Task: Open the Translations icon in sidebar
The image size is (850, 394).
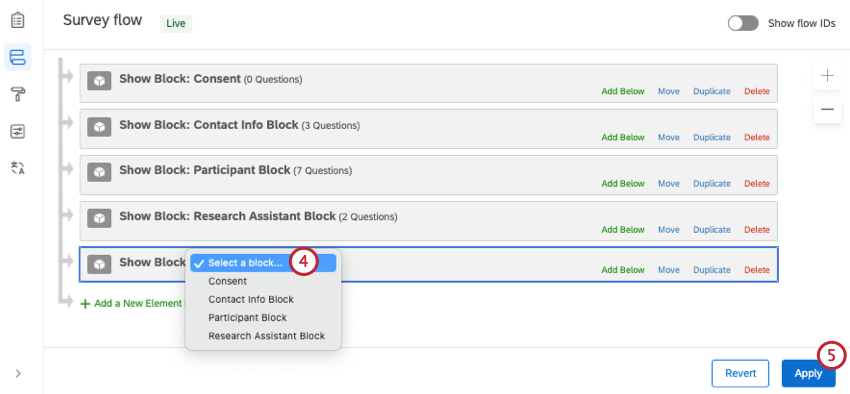Action: (17, 168)
